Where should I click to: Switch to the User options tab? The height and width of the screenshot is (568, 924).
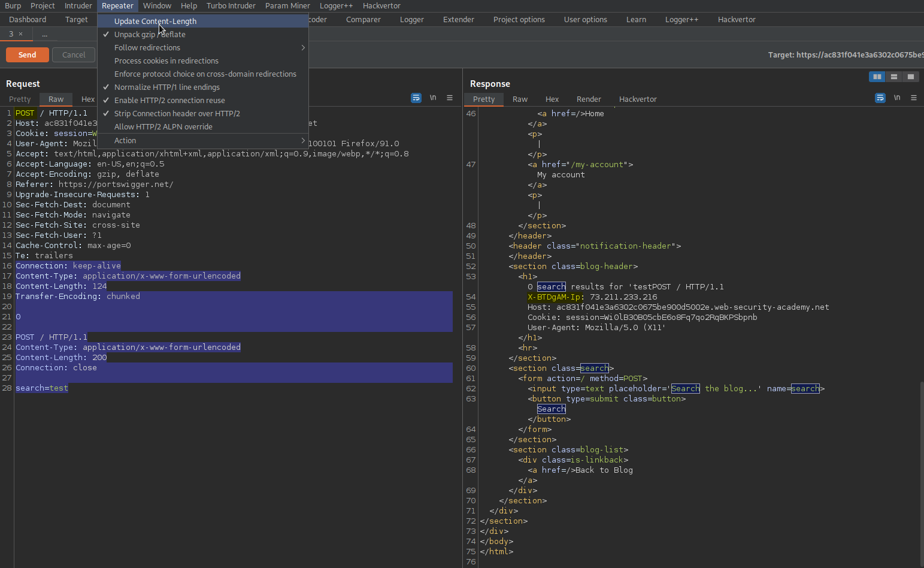(x=586, y=19)
